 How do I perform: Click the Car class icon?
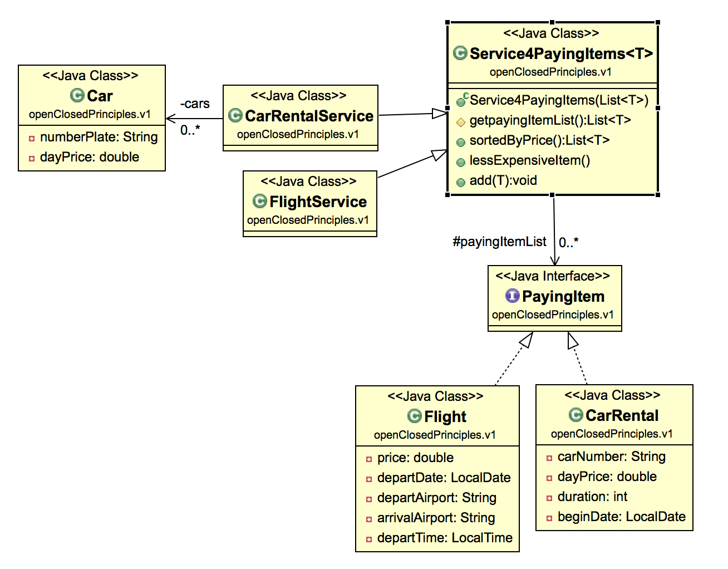[x=77, y=96]
